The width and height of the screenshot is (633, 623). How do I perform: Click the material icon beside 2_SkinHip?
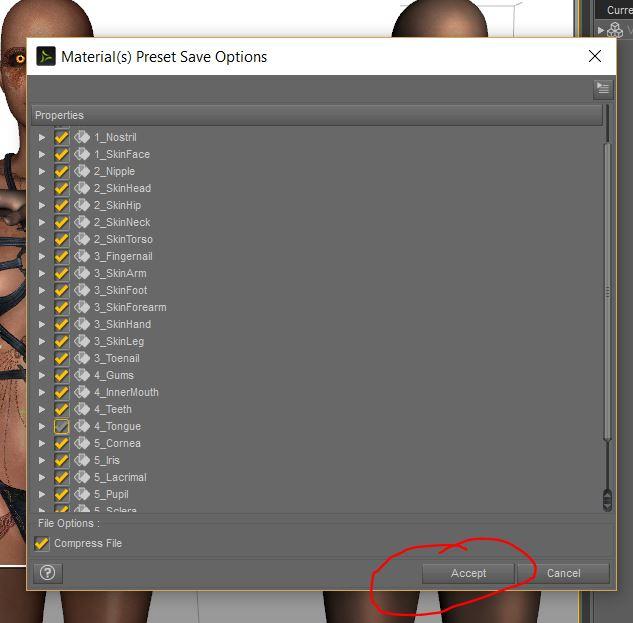[82, 205]
